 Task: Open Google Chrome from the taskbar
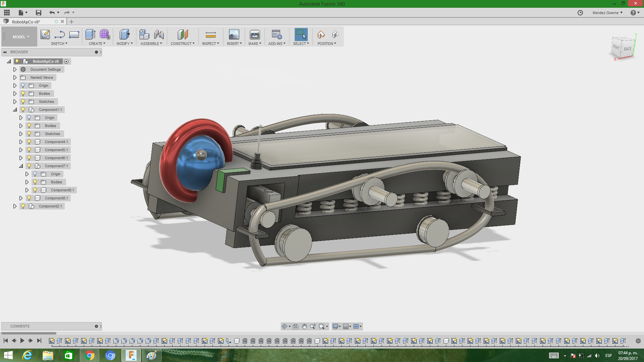click(90, 355)
